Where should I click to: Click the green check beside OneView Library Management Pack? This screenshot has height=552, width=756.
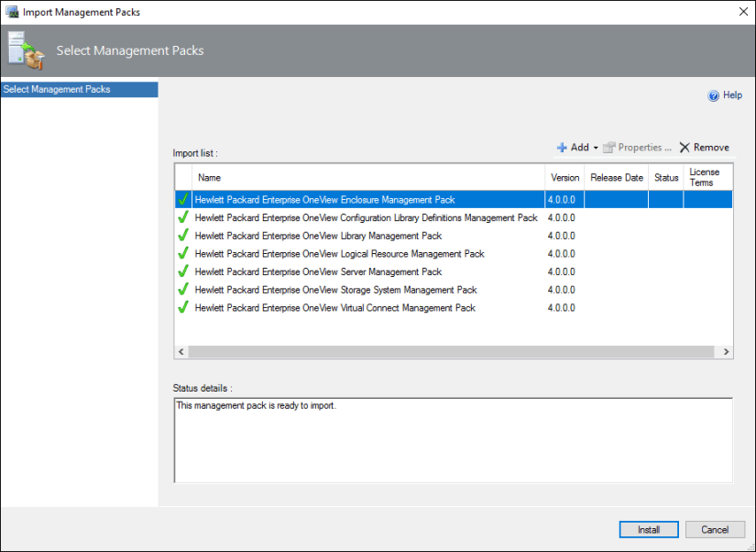(x=183, y=235)
